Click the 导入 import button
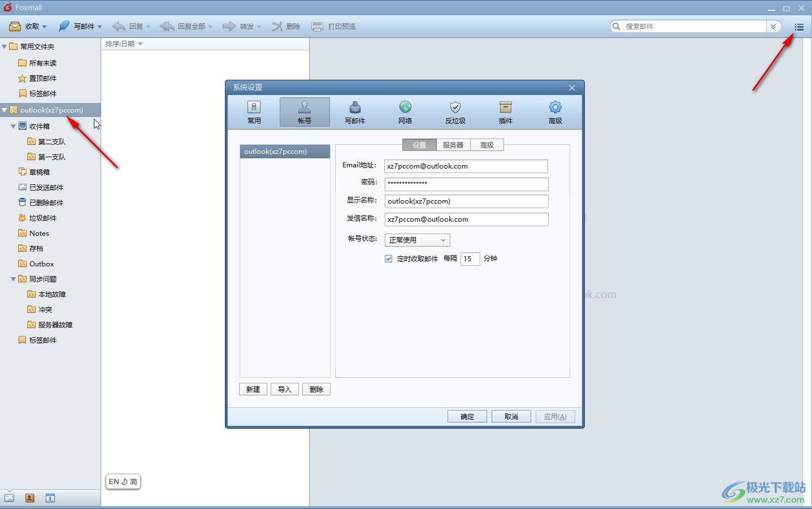812x509 pixels. [x=285, y=389]
